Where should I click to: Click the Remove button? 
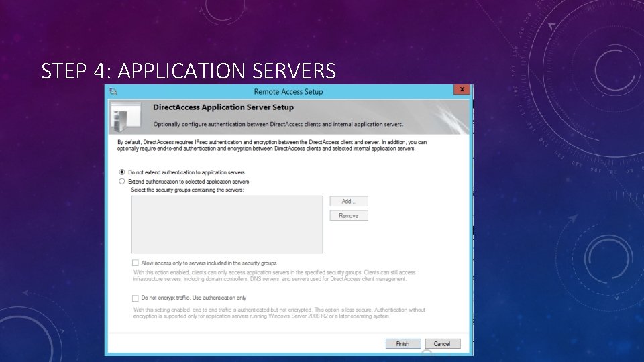[349, 215]
